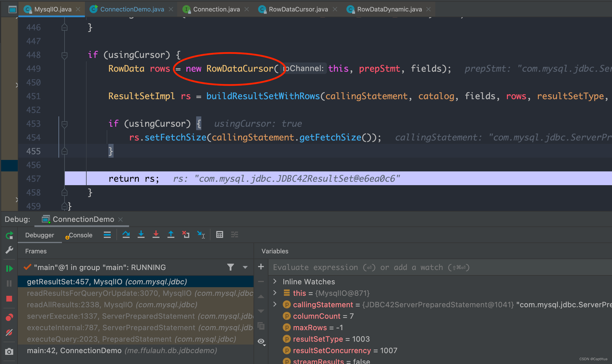This screenshot has width=612, height=364.
Task: Stop the debug session with red square
Action: coord(9,299)
